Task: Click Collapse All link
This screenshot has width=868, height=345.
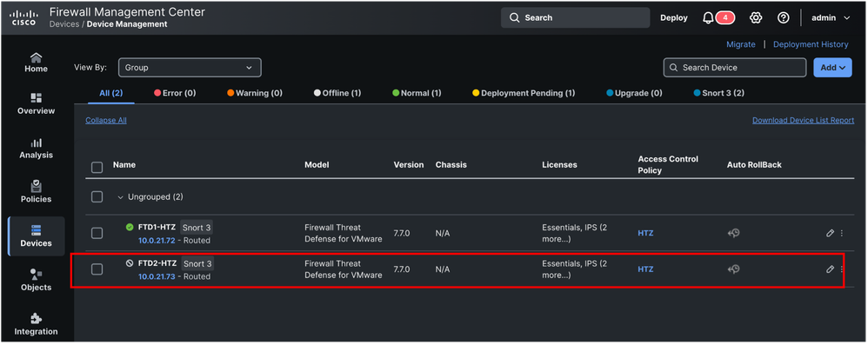Action: coord(106,120)
